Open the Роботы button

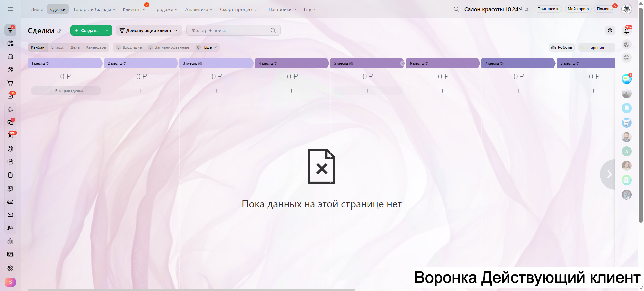[x=562, y=47]
